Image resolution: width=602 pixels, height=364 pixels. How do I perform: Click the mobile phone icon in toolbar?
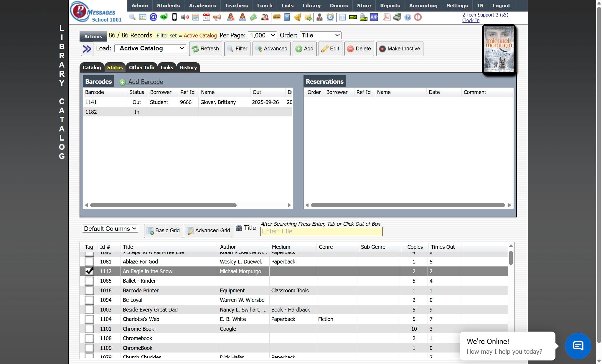174,17
